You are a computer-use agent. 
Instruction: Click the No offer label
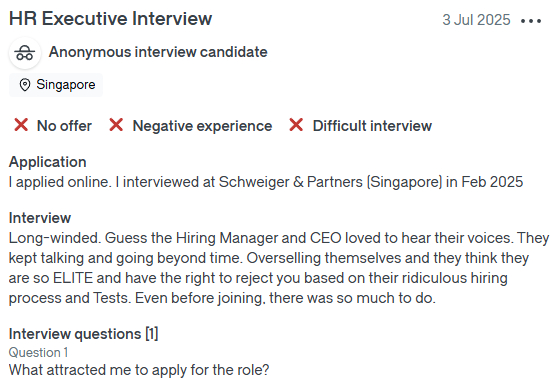pyautogui.click(x=65, y=126)
